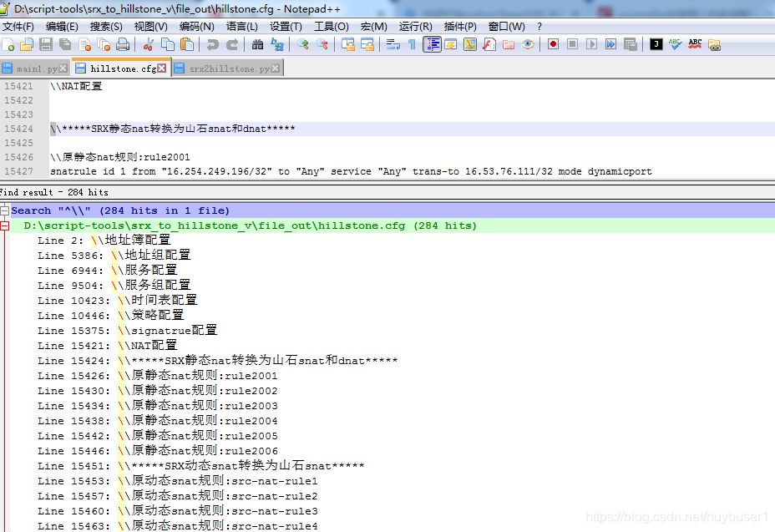Image resolution: width=775 pixels, height=532 pixels.
Task: Start macro recording with the red dot
Action: click(x=553, y=44)
